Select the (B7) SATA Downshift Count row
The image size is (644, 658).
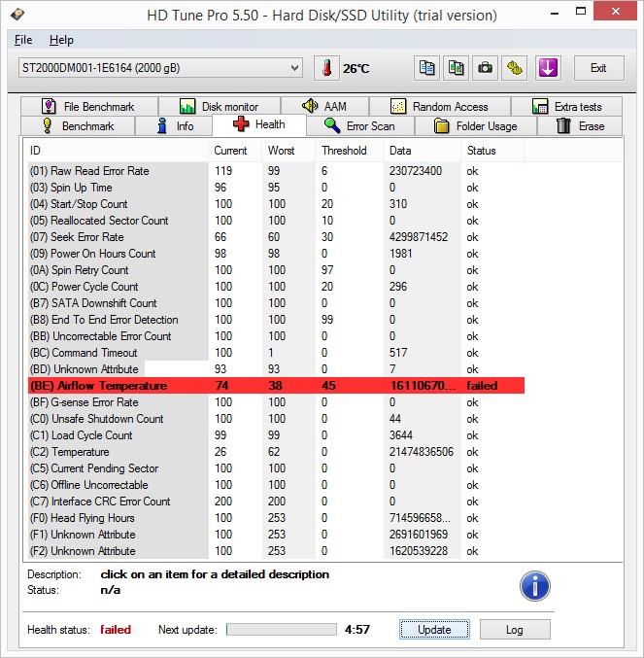(x=276, y=303)
